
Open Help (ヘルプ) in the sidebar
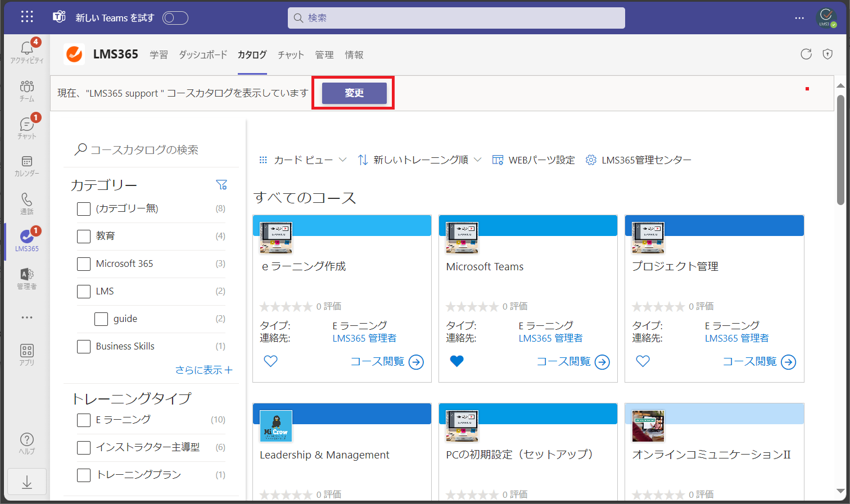[x=27, y=443]
